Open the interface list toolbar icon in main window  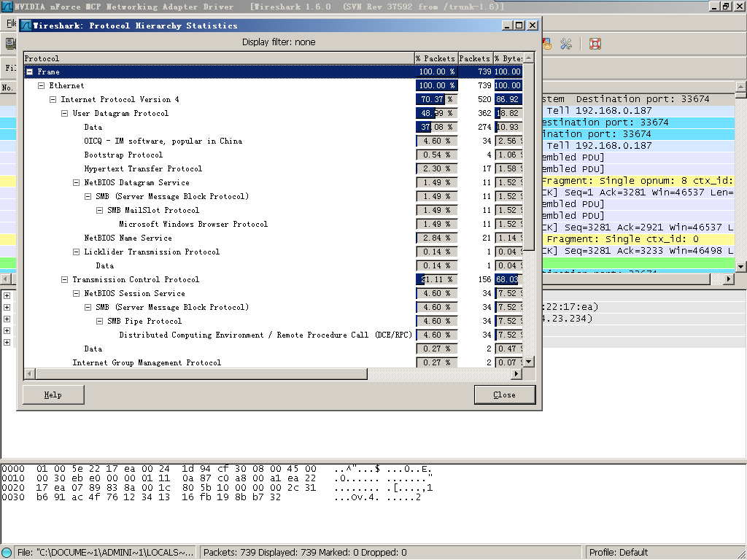(9, 44)
